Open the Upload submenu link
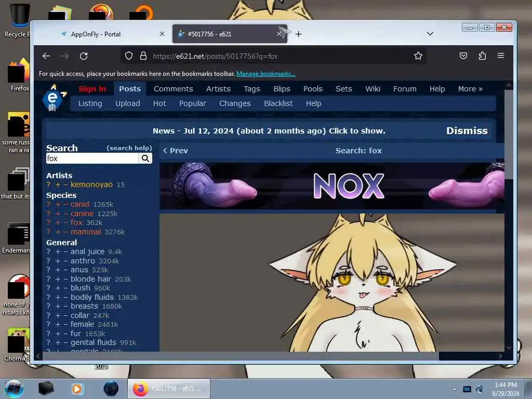 128,103
